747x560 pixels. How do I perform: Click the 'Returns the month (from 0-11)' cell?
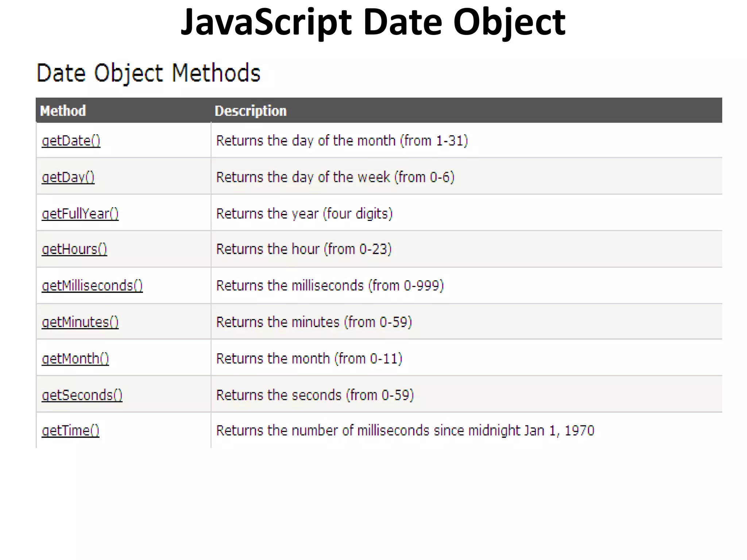click(309, 359)
